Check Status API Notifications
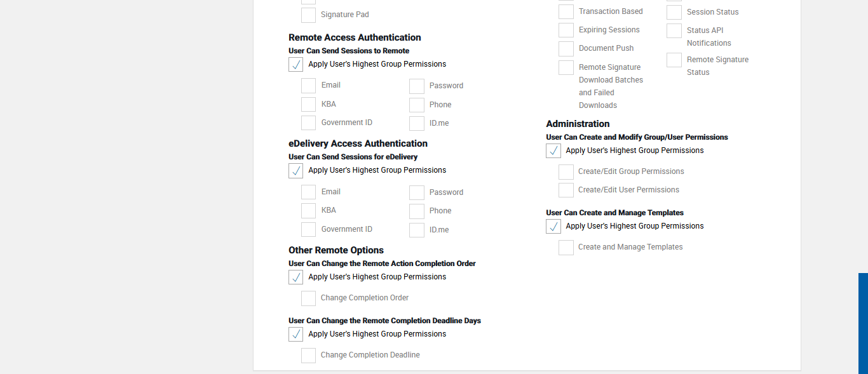868x374 pixels. (x=674, y=31)
